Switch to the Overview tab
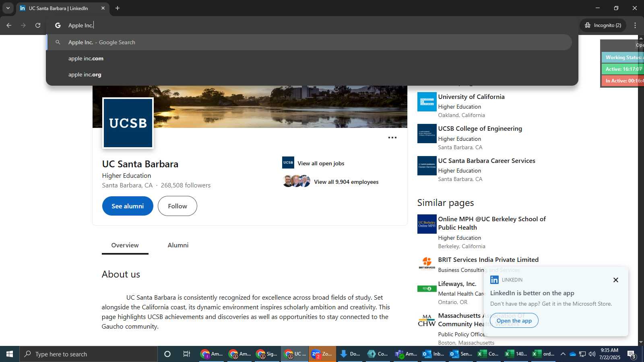The height and width of the screenshot is (362, 644). [x=125, y=245]
